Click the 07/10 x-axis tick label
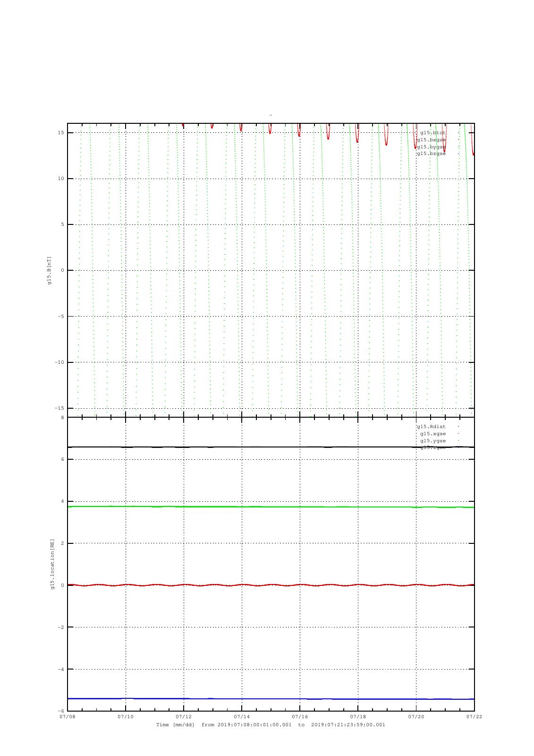The height and width of the screenshot is (756, 534). coord(126,717)
